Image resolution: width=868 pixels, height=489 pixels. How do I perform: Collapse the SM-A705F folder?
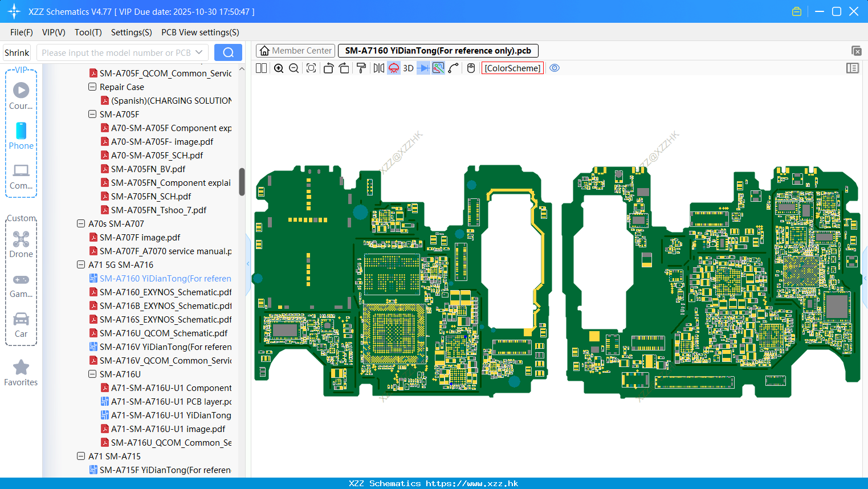click(92, 115)
